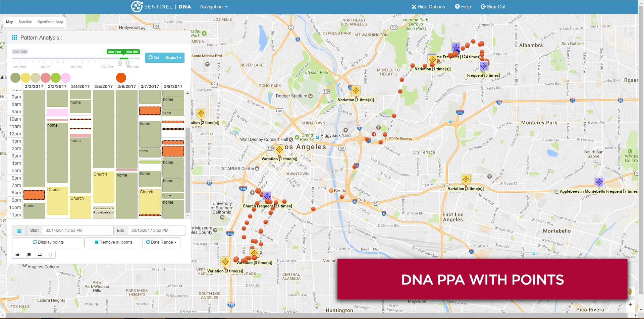Click the schedule grid scrollbar up arrow
The height and width of the screenshot is (319, 644).
pos(187,93)
